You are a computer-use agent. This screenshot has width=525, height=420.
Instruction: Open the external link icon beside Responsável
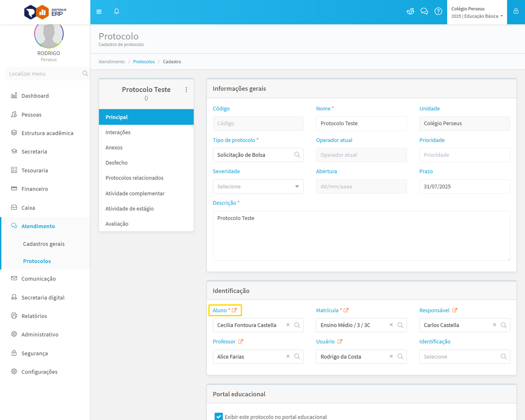(x=455, y=310)
